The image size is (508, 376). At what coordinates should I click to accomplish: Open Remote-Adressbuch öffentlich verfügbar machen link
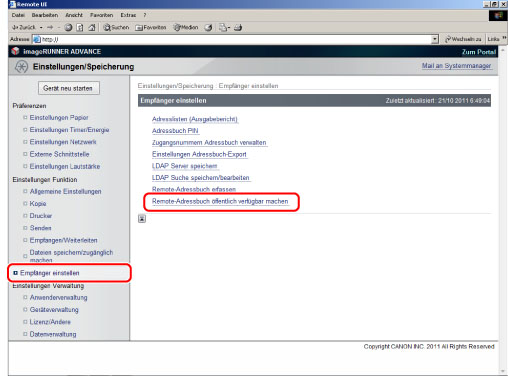coord(220,201)
